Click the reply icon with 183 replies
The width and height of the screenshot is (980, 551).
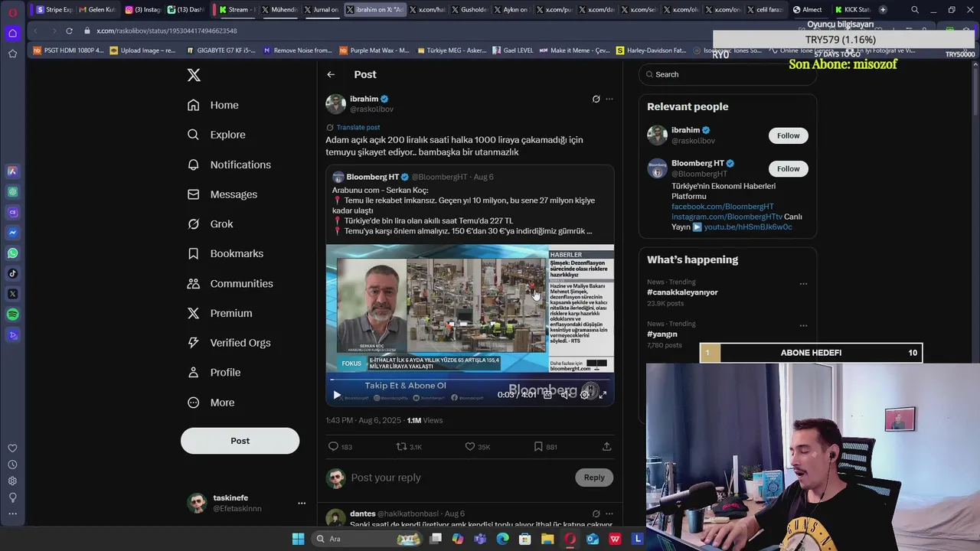click(333, 446)
